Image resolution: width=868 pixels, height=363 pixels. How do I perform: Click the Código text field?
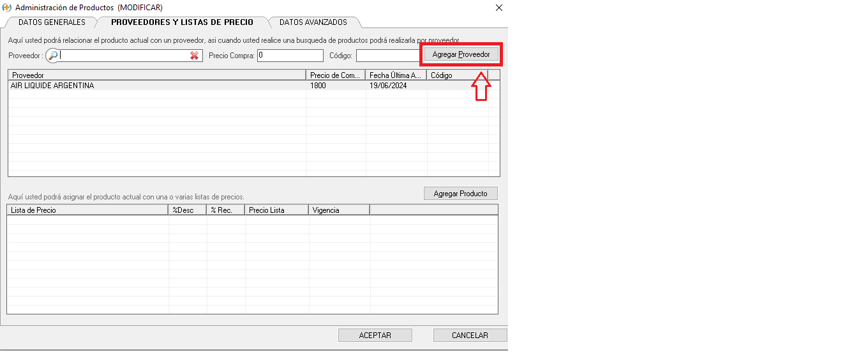click(387, 56)
